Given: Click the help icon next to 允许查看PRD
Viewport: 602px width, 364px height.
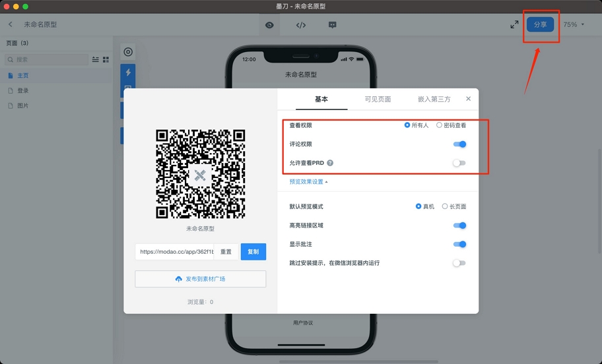Looking at the screenshot, I should point(330,163).
